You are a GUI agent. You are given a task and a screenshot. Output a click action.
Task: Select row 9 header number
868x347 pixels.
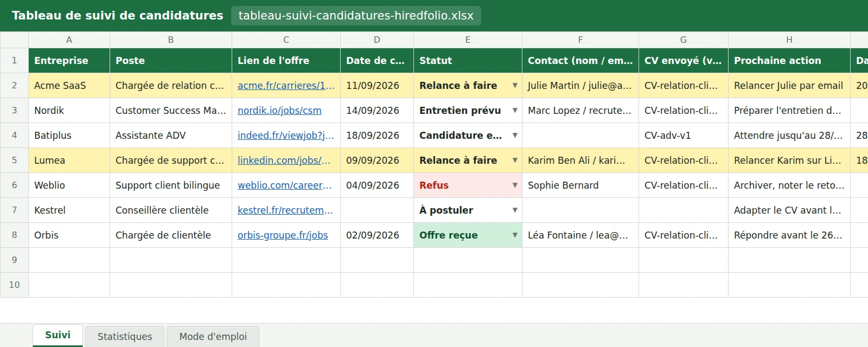14,260
